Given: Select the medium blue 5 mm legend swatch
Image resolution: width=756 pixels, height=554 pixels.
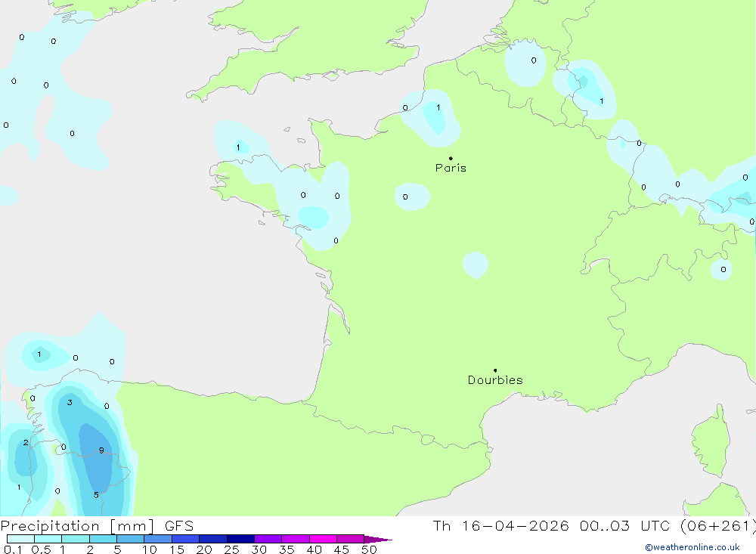Looking at the screenshot, I should click(x=130, y=539).
